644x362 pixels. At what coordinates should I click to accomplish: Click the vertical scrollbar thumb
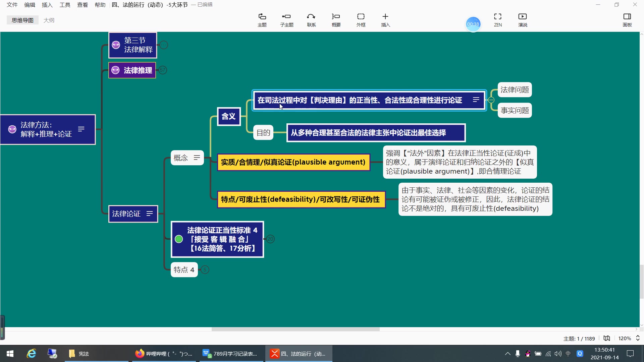pos(642,282)
